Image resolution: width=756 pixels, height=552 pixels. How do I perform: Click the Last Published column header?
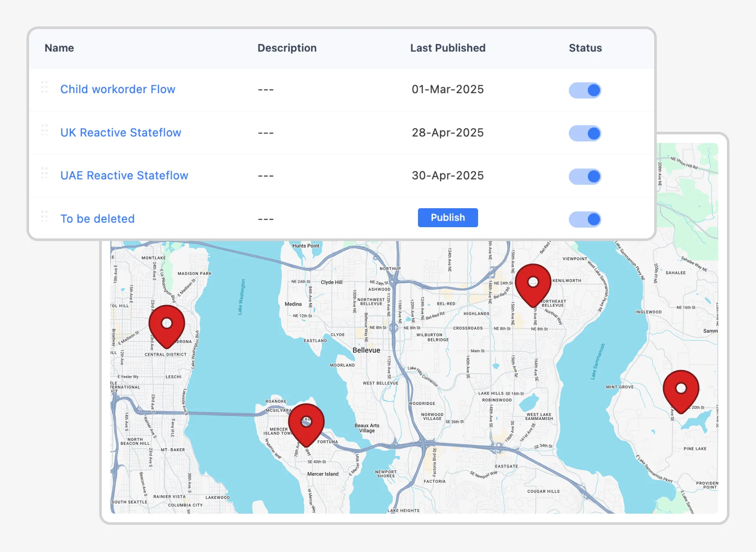point(447,48)
